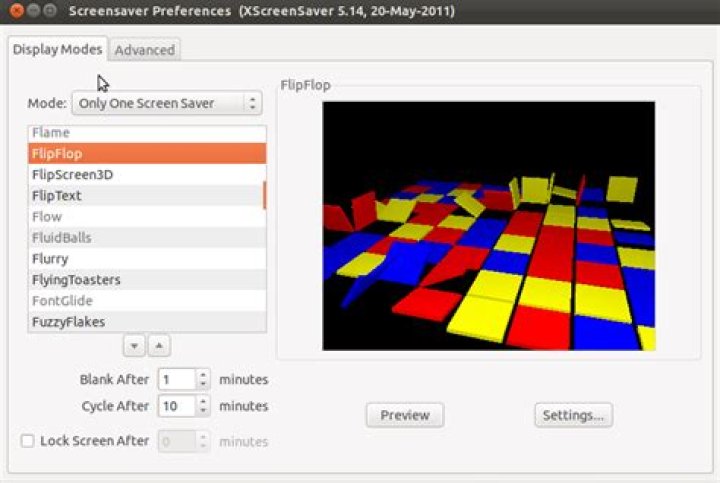Image resolution: width=720 pixels, height=483 pixels.
Task: Switch to the Advanced tab
Action: point(145,50)
